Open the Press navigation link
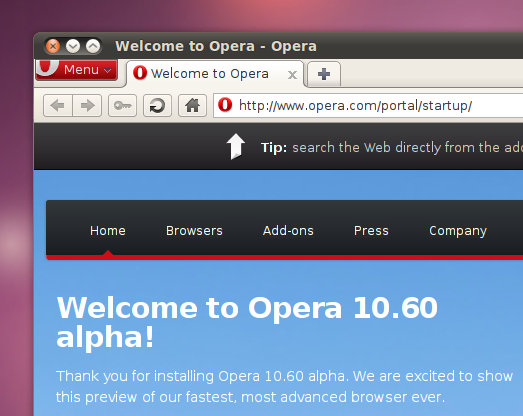This screenshot has height=416, width=523. click(371, 231)
